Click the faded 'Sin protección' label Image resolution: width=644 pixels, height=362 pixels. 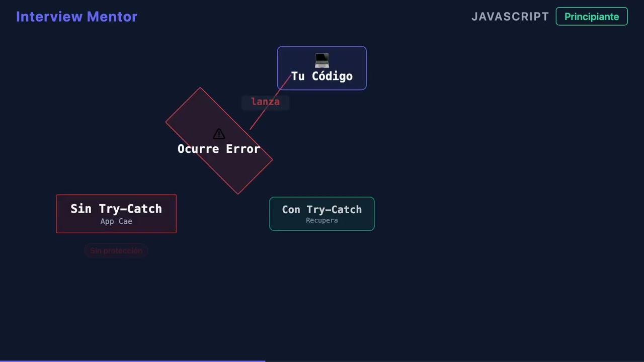pyautogui.click(x=116, y=250)
